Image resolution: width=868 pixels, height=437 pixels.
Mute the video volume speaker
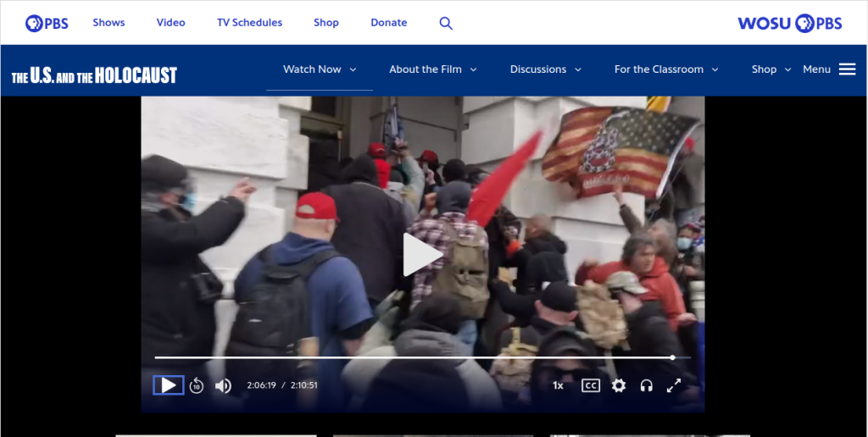pos(223,385)
